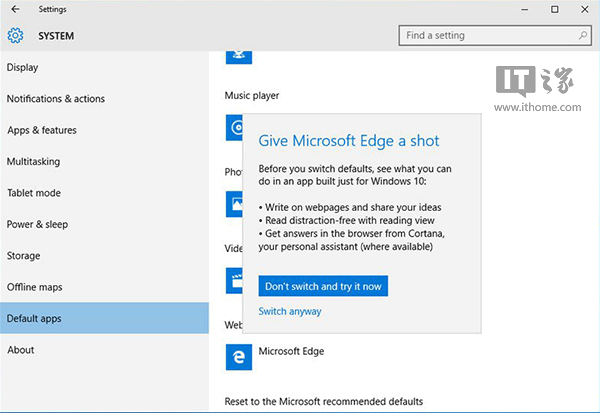Open the Storage section
This screenshot has height=413, width=600.
(x=104, y=256)
